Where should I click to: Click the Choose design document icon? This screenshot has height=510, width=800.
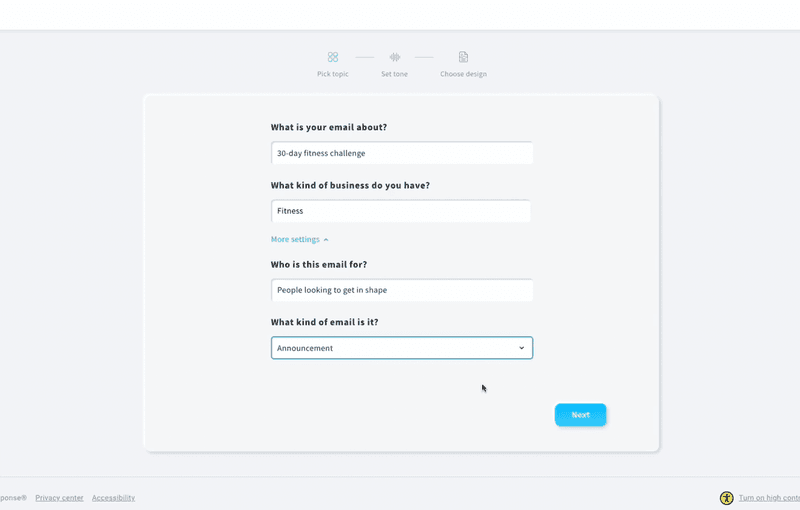pos(463,57)
